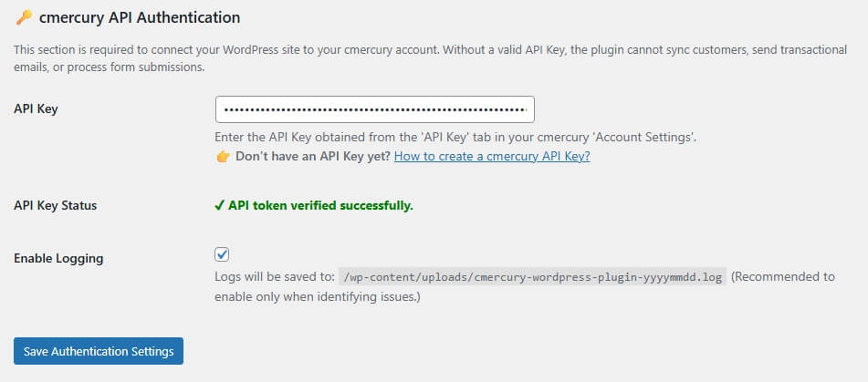Open the 'How to create a cmercury API Key?' link
This screenshot has height=382, width=868.
492,157
